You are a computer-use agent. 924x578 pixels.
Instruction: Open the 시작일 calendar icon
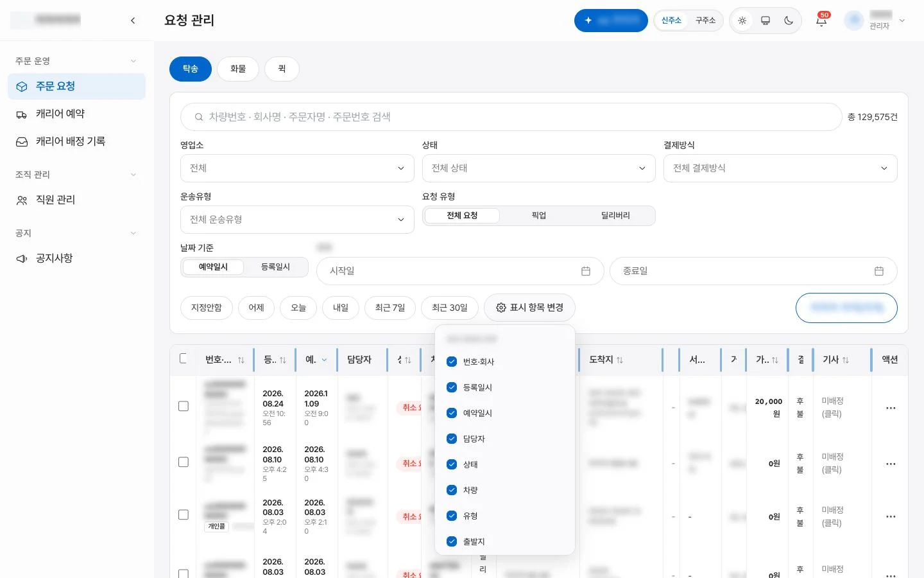tap(586, 271)
